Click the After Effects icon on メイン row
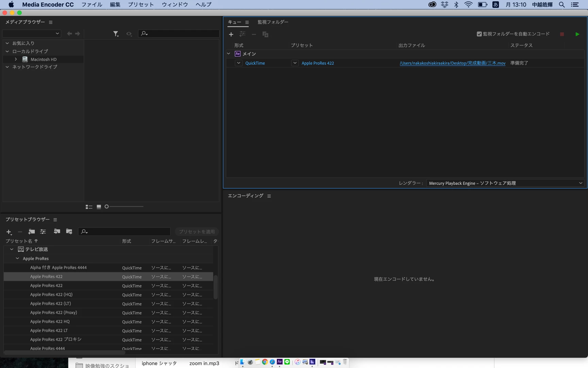The height and width of the screenshot is (368, 588). [238, 54]
